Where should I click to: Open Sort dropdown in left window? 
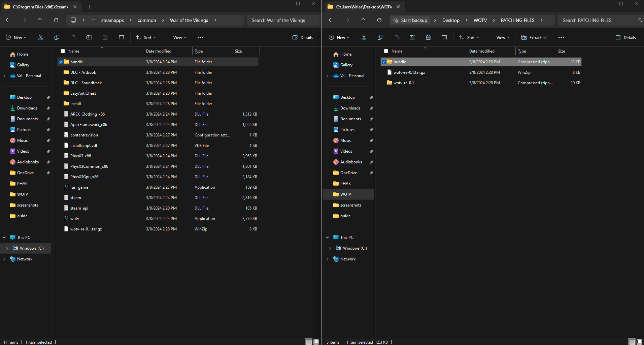(x=146, y=38)
